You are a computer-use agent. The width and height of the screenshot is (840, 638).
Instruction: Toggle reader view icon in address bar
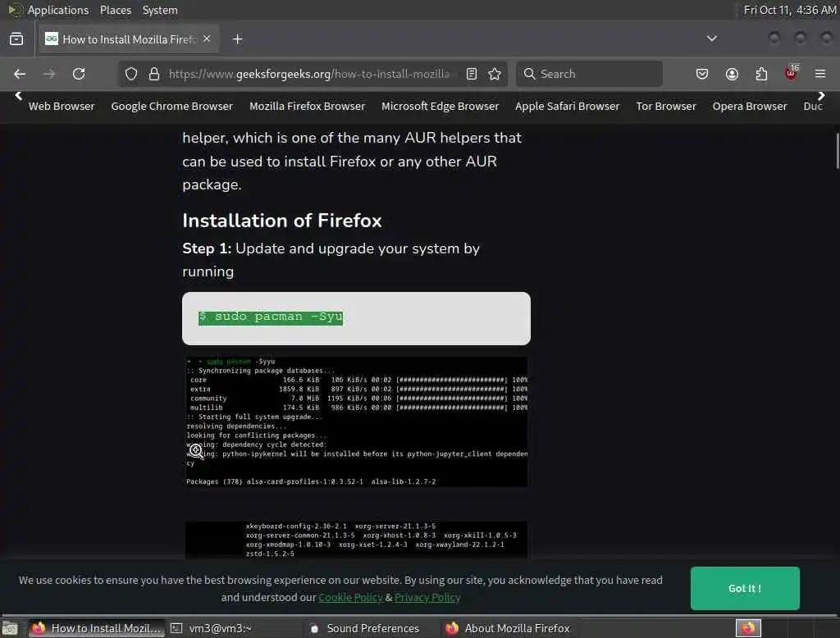472,74
